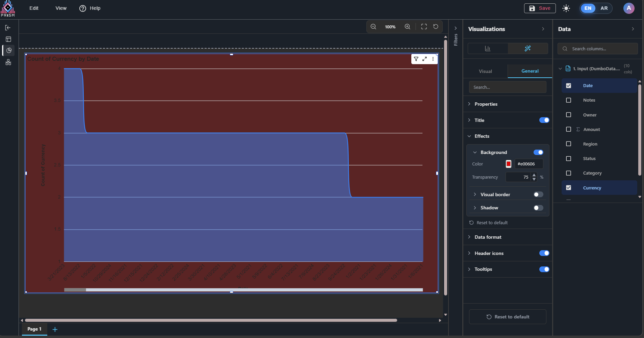The width and height of the screenshot is (644, 338).
Task: Open the chart's three-dot options menu
Action: [x=433, y=59]
